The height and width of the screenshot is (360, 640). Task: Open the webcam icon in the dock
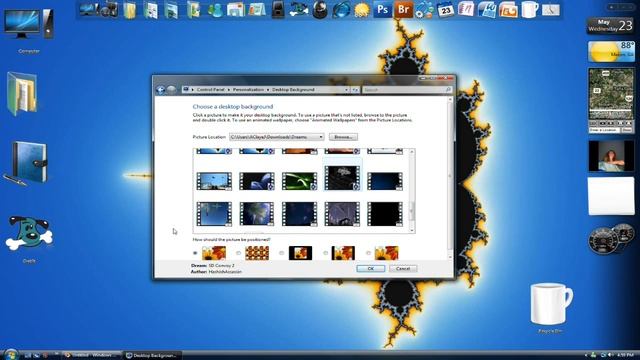(320, 10)
